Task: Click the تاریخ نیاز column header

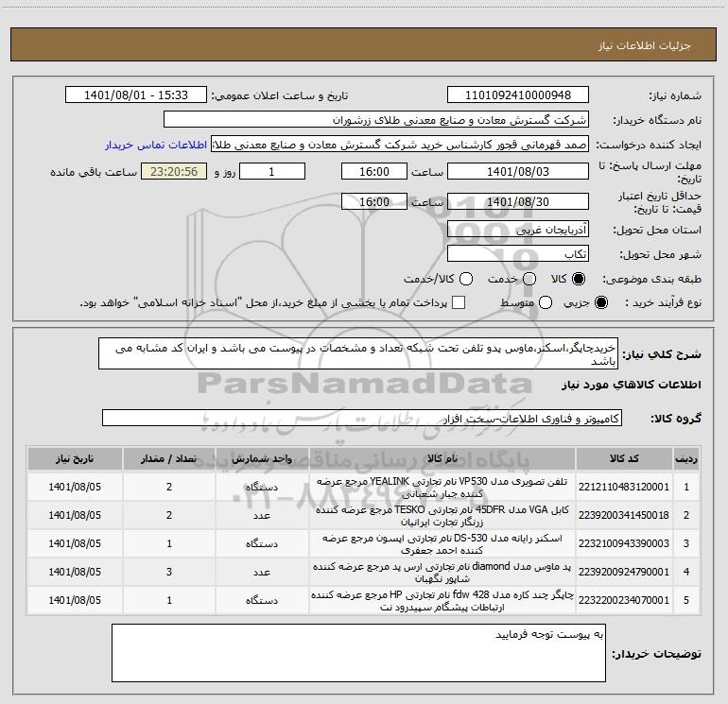Action: coord(75,458)
